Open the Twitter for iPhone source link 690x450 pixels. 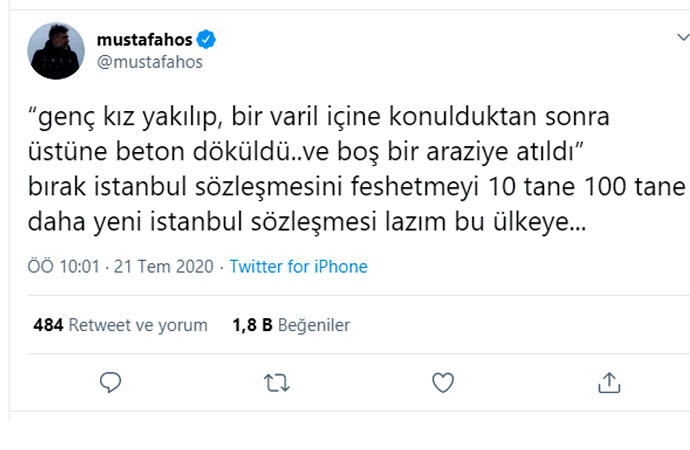pos(298,267)
